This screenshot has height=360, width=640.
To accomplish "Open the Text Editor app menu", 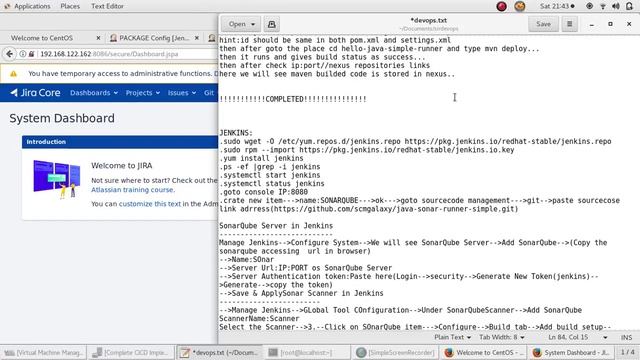I will (x=107, y=6).
